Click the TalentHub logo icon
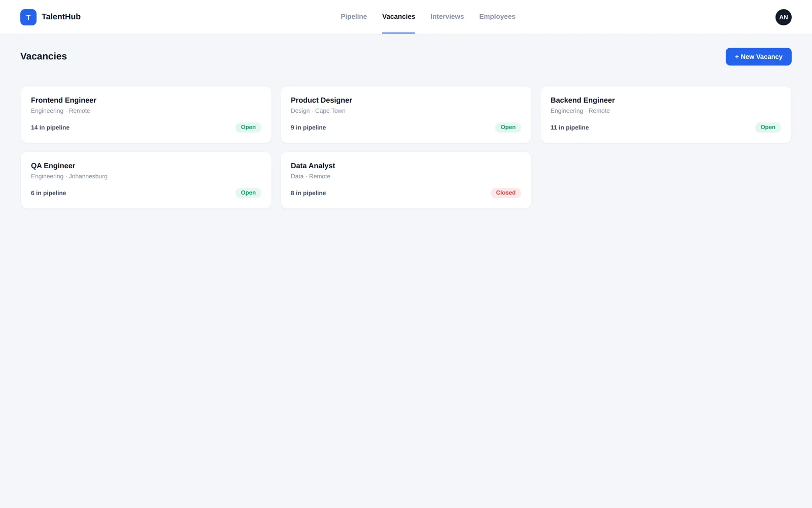812x508 pixels. 28,17
